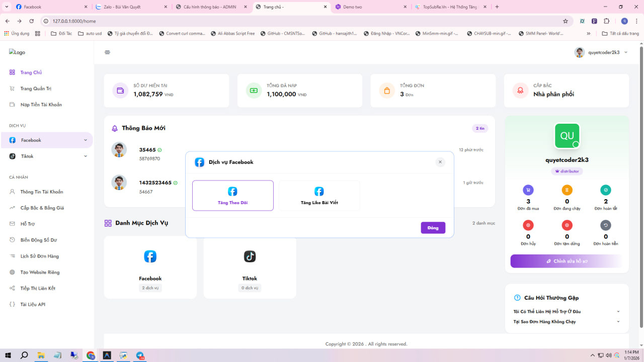Expand FAQ Tôi Có Thể Liên Hệ Hỗ Trợ

pos(567,312)
